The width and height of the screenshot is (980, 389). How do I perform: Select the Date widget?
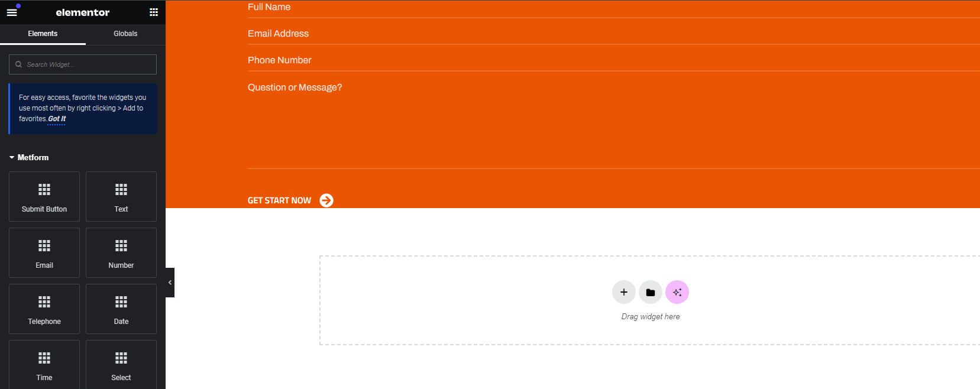pos(121,309)
